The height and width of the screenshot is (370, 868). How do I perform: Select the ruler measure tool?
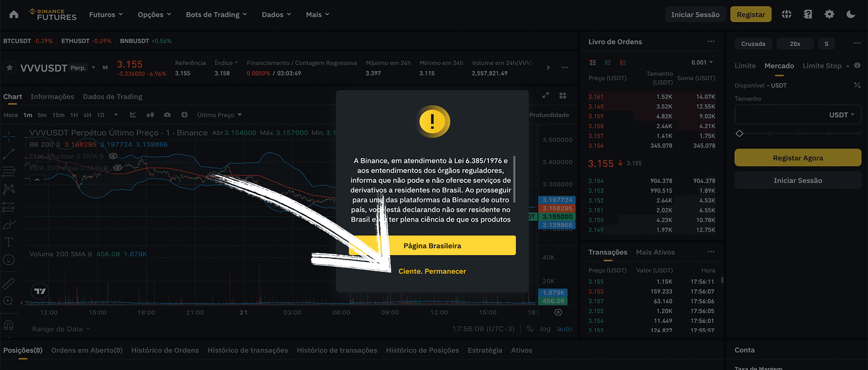click(x=9, y=283)
